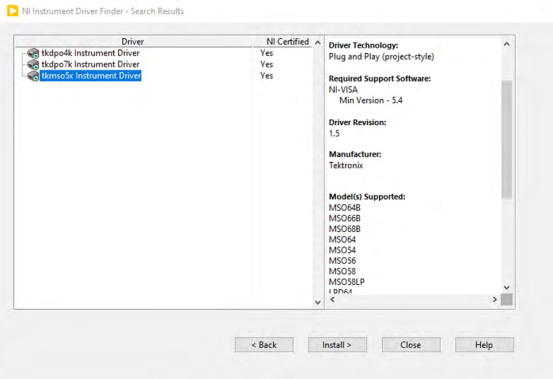Select tkdpo4k Instrument Driver row
553x379 pixels.
click(x=90, y=53)
